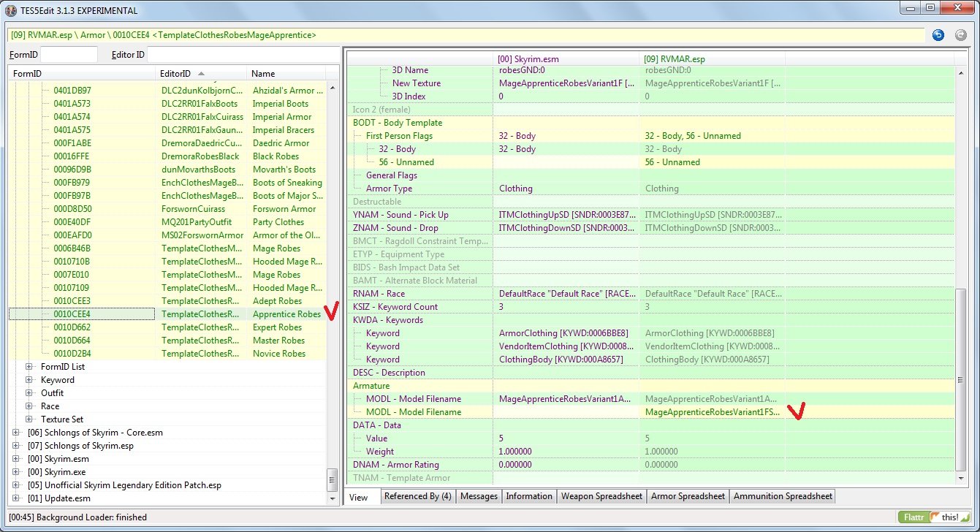Focus the Editor ID search field
This screenshot has height=532, width=980.
(x=242, y=55)
